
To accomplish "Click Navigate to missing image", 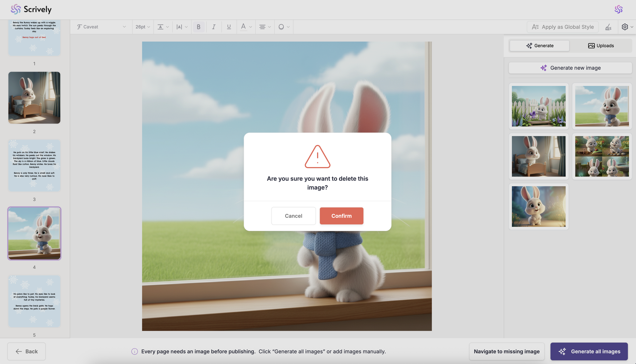I will point(507,351).
